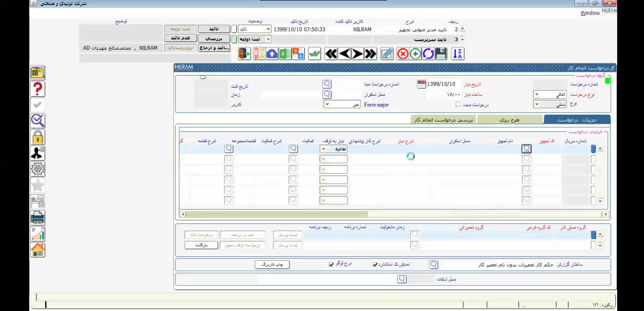Switch to the طرح ریزی tab
The height and width of the screenshot is (311, 644).
pos(510,120)
